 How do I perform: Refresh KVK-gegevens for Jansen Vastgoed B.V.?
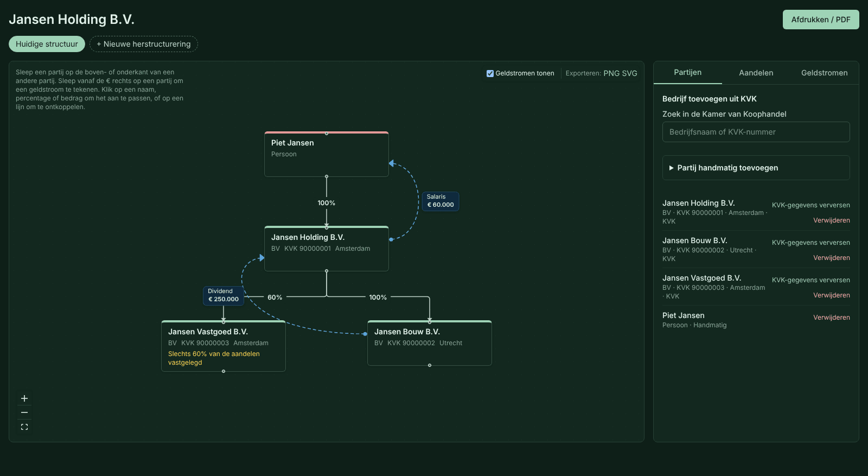[x=811, y=280]
